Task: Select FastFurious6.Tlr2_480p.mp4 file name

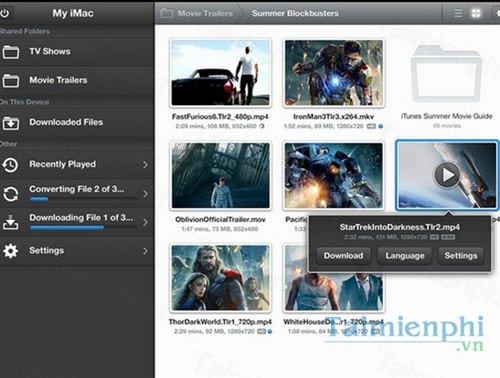Action: (x=220, y=117)
